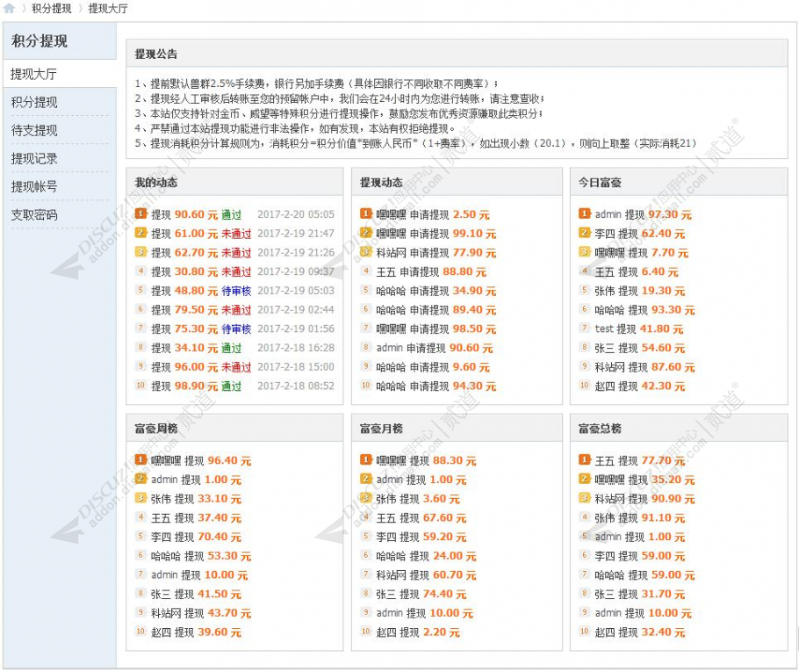Select 李四 提现 59.00 元 entry
This screenshot has height=672, width=799.
pos(640,556)
